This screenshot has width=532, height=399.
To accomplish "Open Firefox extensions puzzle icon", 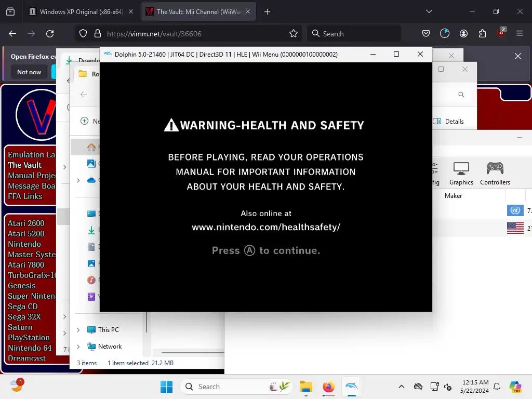I will tap(482, 33).
